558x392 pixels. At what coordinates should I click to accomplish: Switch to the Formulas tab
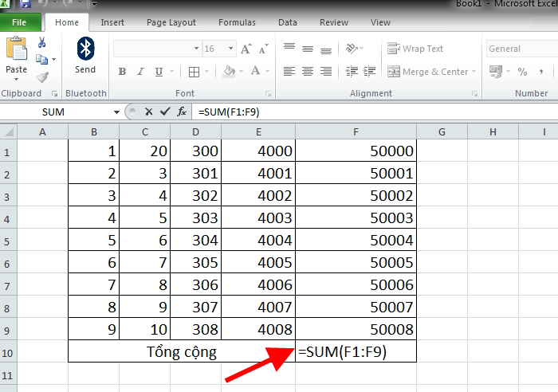(237, 22)
